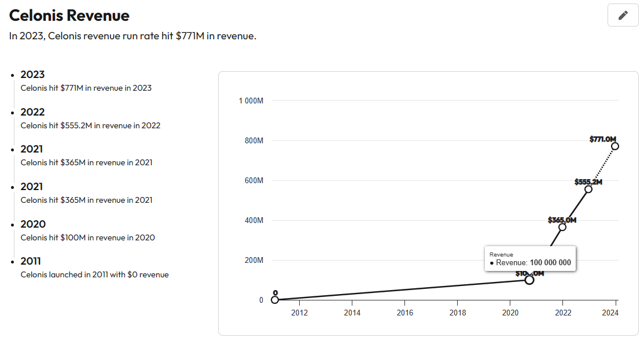
Task: Select the $555.2M data point circle
Action: 588,189
